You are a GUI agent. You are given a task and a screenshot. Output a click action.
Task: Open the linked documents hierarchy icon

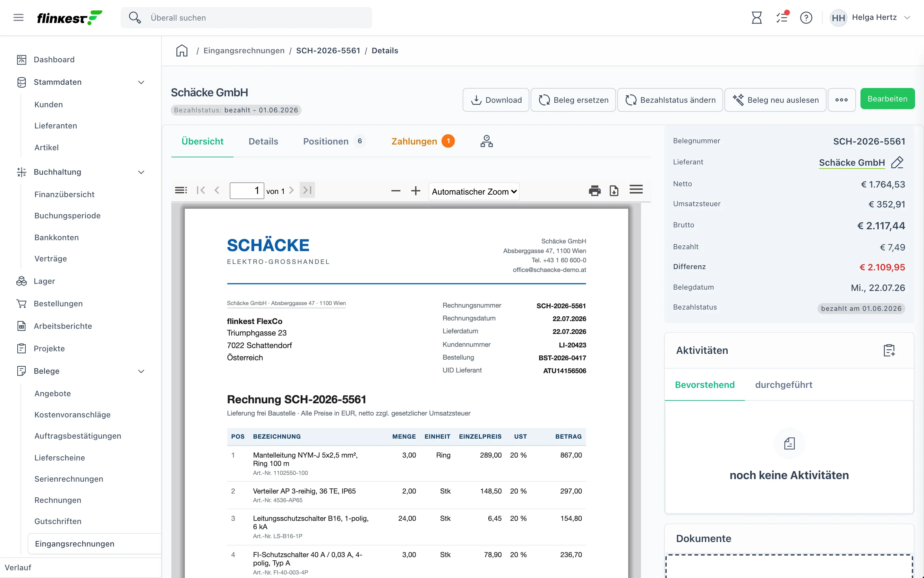tap(486, 141)
